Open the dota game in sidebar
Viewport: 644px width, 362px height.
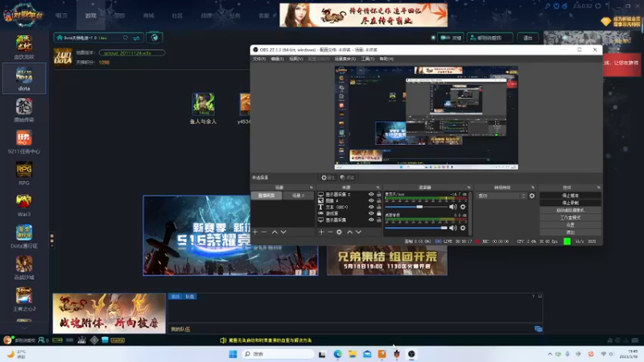coord(24,78)
